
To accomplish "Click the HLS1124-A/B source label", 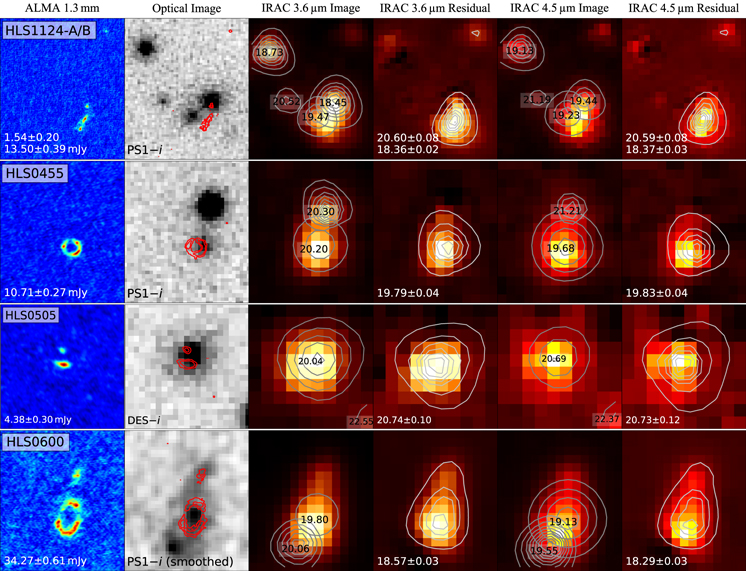I will coord(42,30).
